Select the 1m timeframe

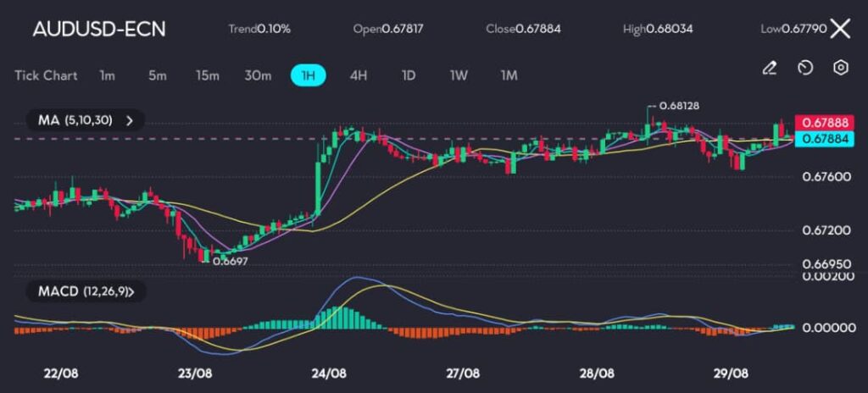pos(107,75)
